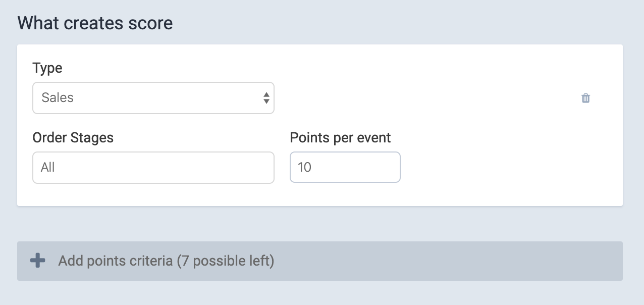Add a new points criteria row

[320, 261]
